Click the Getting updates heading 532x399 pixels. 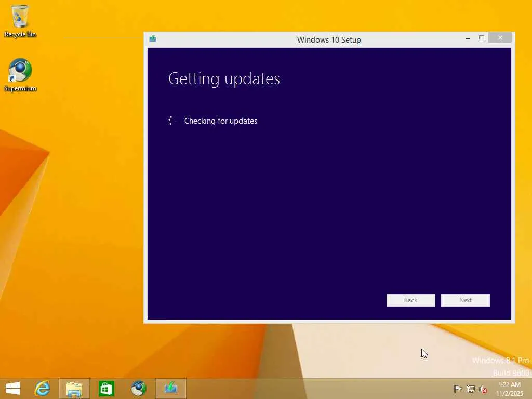click(x=224, y=79)
